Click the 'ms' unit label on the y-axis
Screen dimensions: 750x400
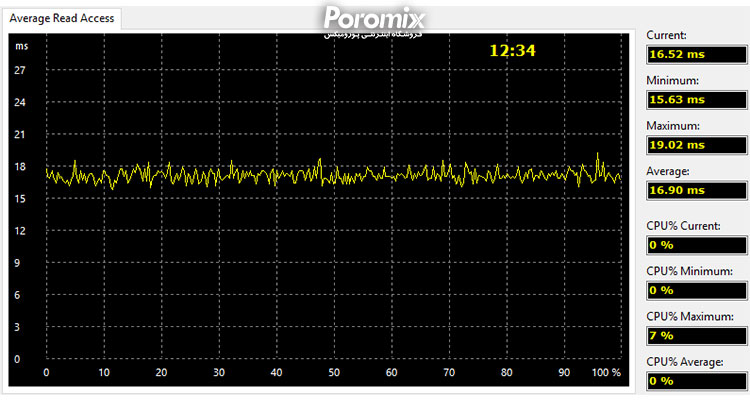(x=22, y=46)
